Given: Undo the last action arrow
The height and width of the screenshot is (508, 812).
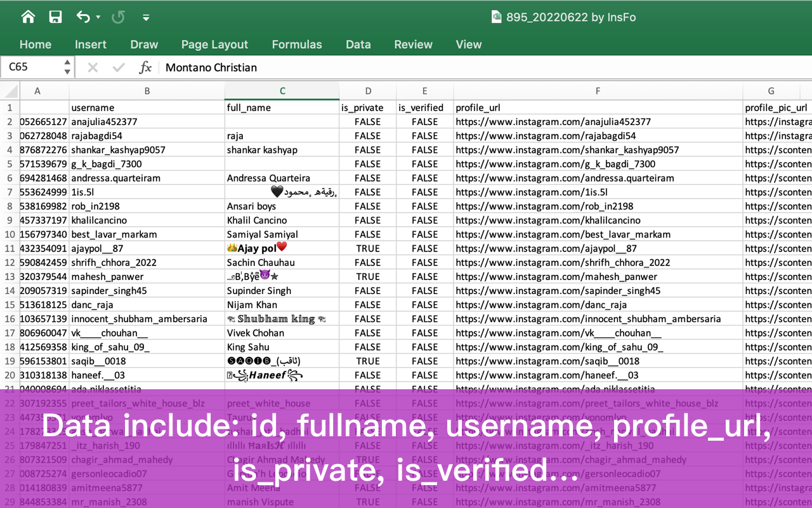Looking at the screenshot, I should click(83, 17).
